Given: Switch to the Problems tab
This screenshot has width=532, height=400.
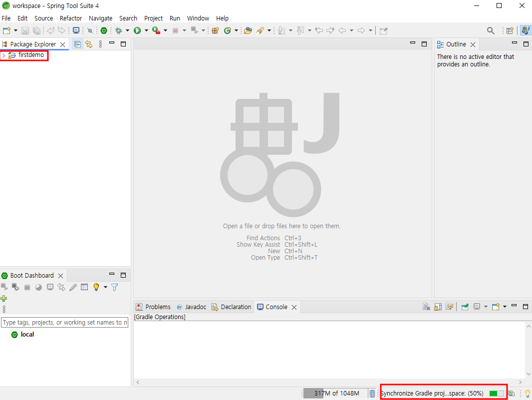Looking at the screenshot, I should click(x=153, y=307).
